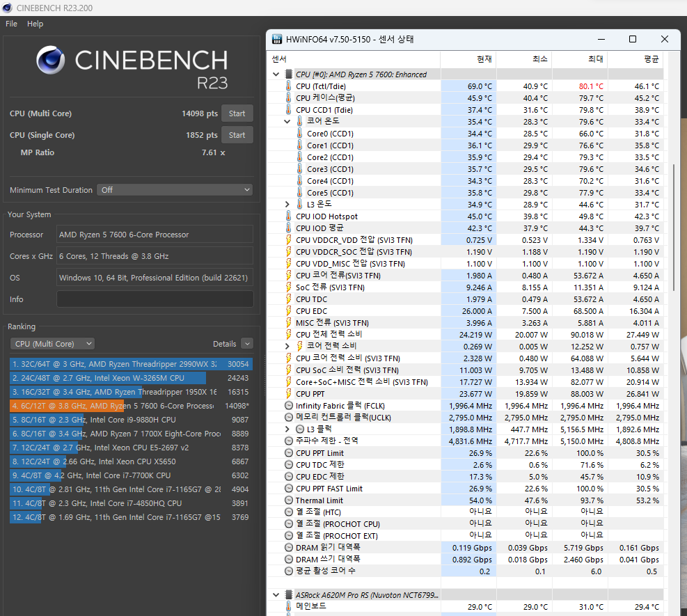687x616 pixels.
Task: Select highlighted Ryzen 5 7600 ranking entry
Action: (131, 406)
